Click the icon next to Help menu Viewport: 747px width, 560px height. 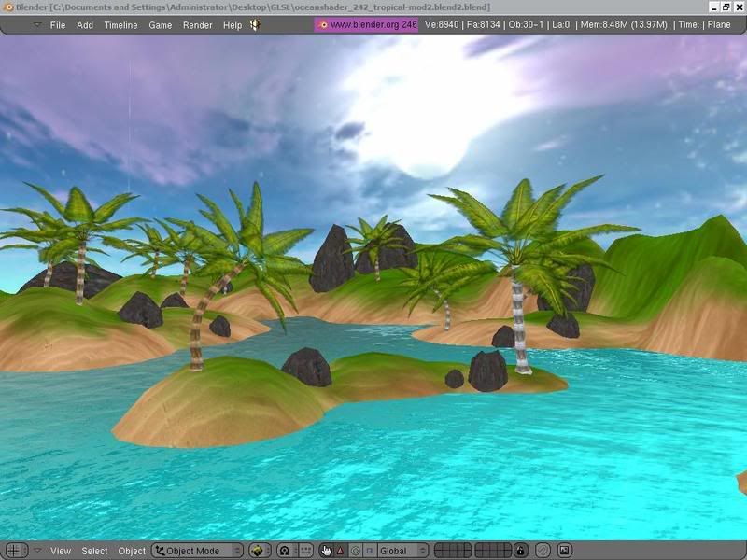pos(254,25)
